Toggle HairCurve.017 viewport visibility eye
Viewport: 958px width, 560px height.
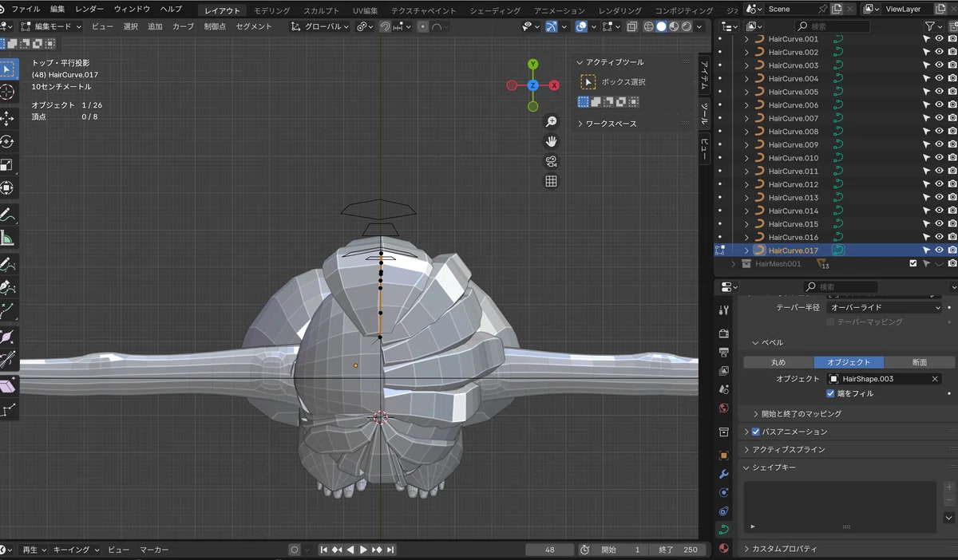pos(939,250)
